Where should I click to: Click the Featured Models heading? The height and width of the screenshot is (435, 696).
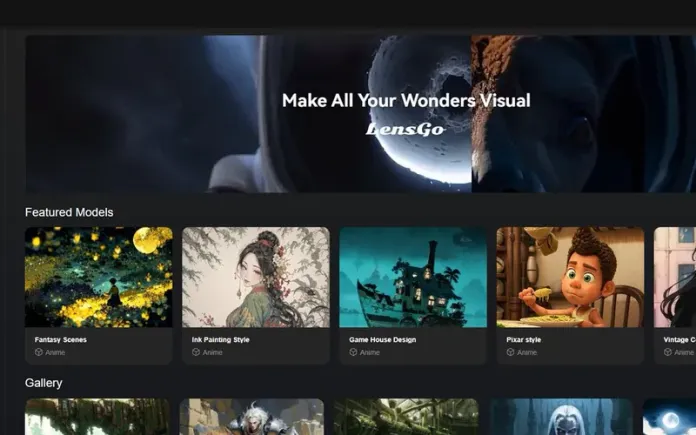click(69, 212)
